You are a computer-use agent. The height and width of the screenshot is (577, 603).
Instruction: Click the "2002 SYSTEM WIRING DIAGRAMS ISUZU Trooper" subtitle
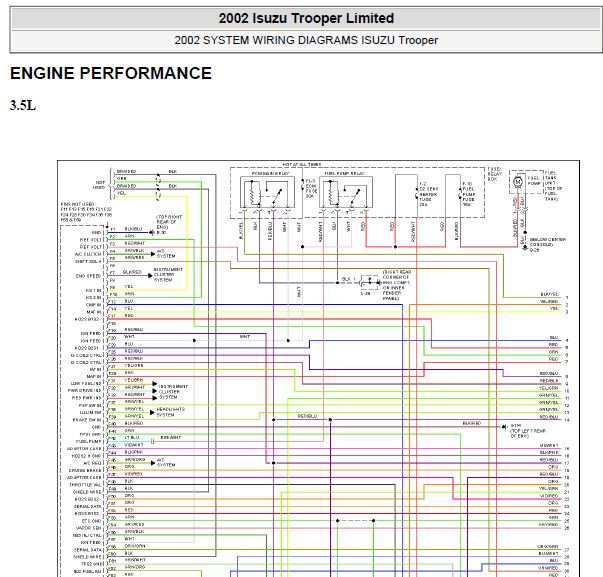(306, 40)
